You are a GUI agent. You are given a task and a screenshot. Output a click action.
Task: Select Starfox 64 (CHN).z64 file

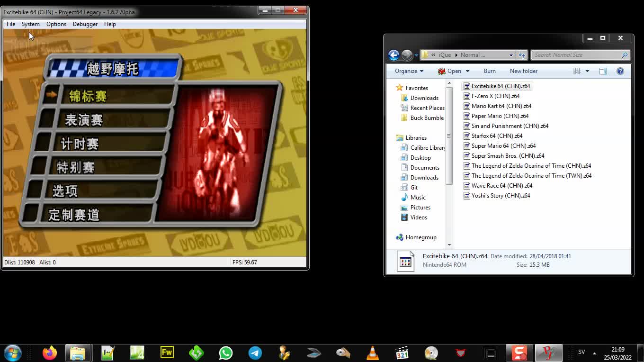pyautogui.click(x=493, y=136)
